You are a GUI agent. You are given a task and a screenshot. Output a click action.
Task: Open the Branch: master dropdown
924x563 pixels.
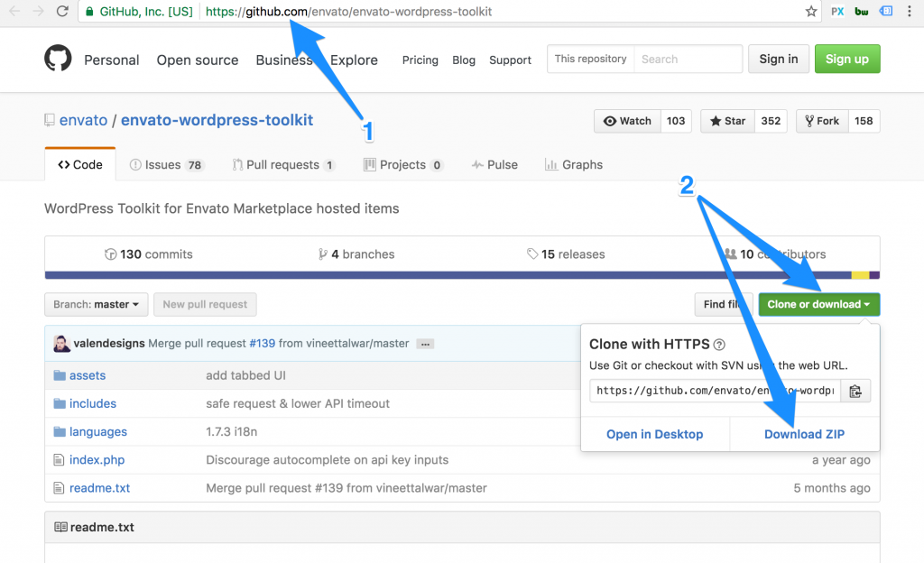pyautogui.click(x=96, y=304)
